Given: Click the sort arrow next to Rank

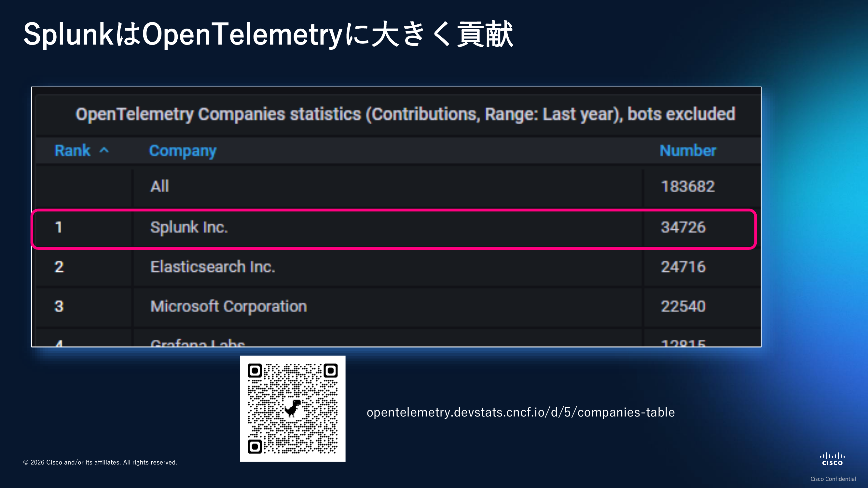Looking at the screenshot, I should pyautogui.click(x=104, y=150).
